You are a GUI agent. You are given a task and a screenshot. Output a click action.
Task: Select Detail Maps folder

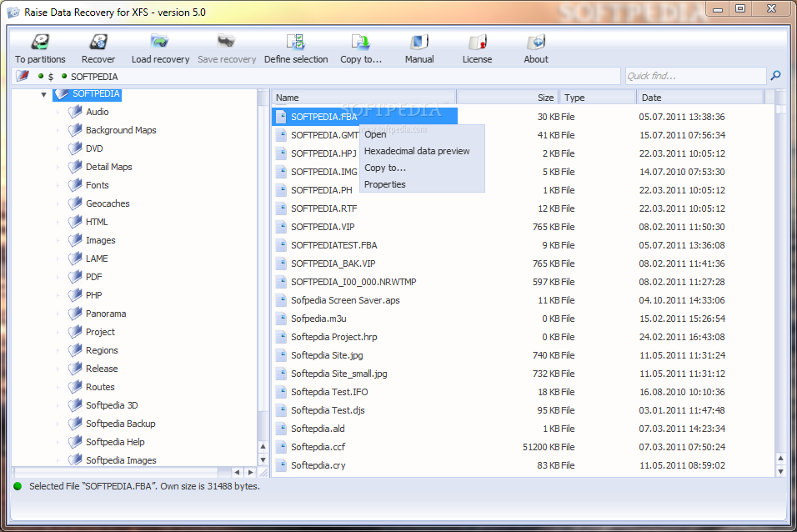click(x=108, y=167)
